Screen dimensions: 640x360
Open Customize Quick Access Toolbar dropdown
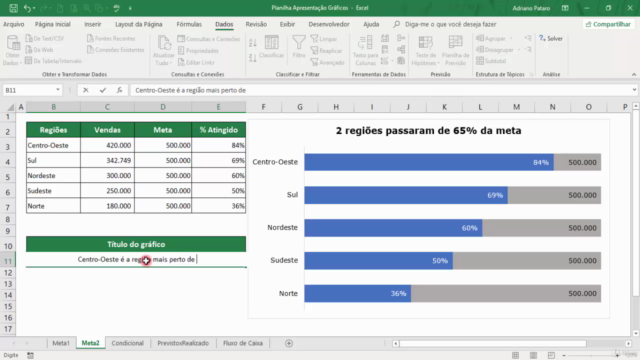[130, 8]
